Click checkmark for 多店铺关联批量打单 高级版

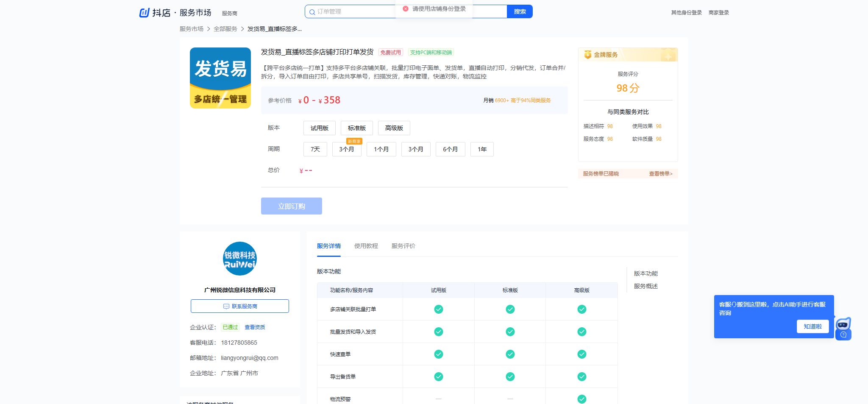pos(582,309)
